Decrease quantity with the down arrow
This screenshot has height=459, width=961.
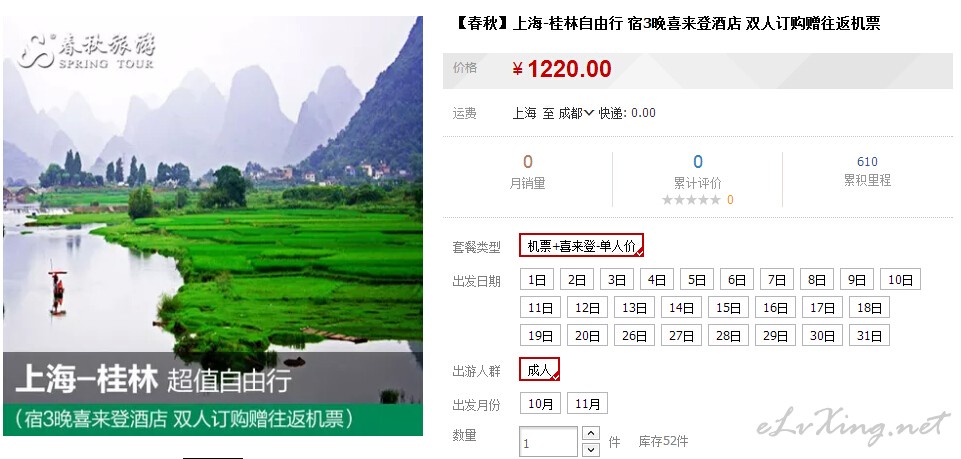[x=590, y=450]
